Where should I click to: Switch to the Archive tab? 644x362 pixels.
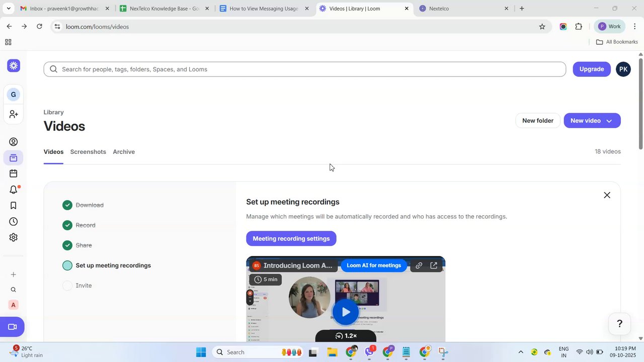124,152
